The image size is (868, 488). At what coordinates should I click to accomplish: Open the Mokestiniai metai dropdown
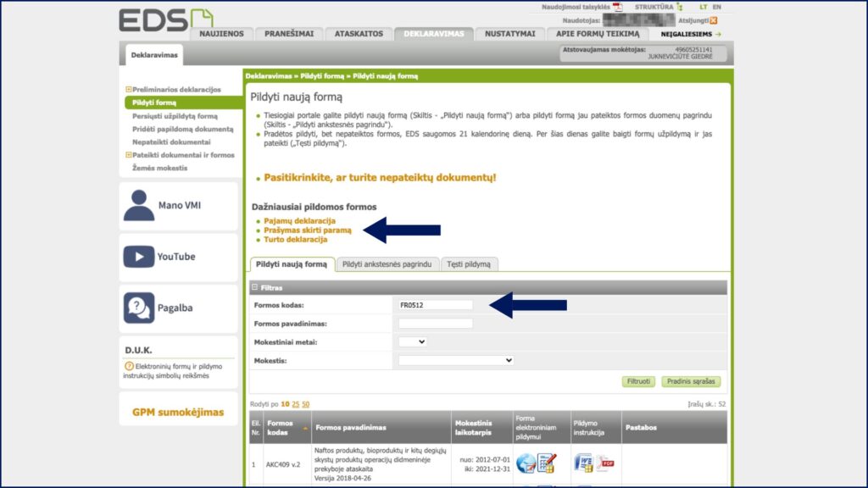(x=413, y=341)
